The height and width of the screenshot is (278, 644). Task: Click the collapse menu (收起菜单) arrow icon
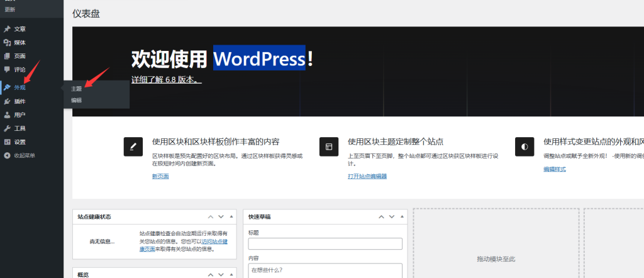click(7, 155)
